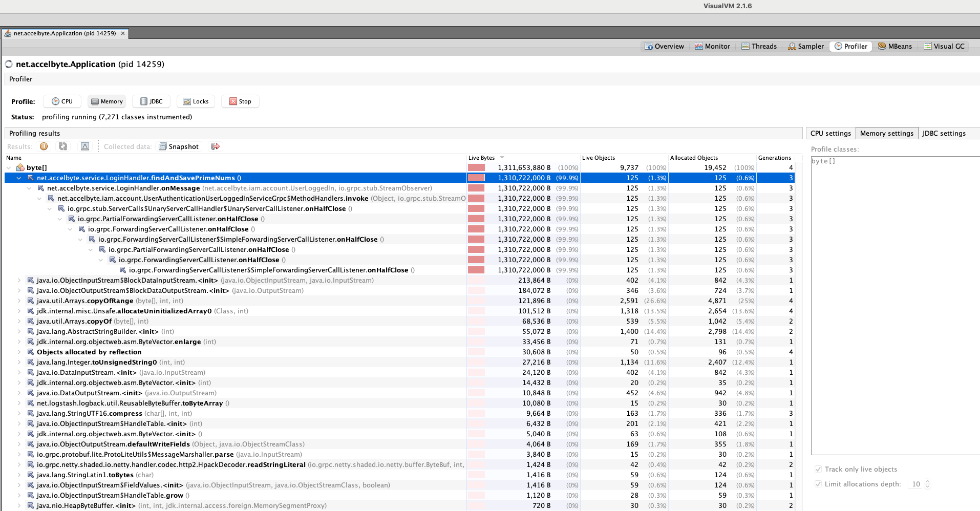
Task: Click the Profile classes text area
Action: [895, 305]
